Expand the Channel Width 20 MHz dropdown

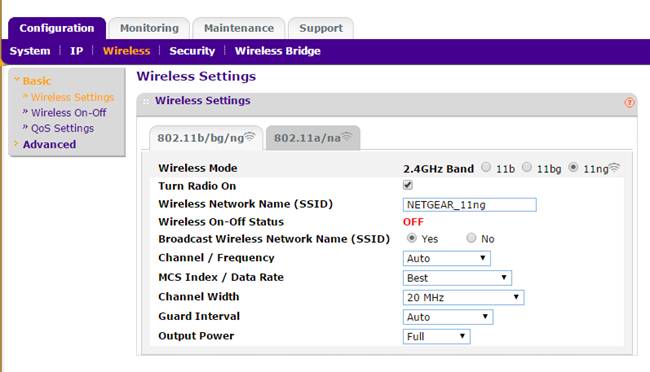[x=463, y=297]
